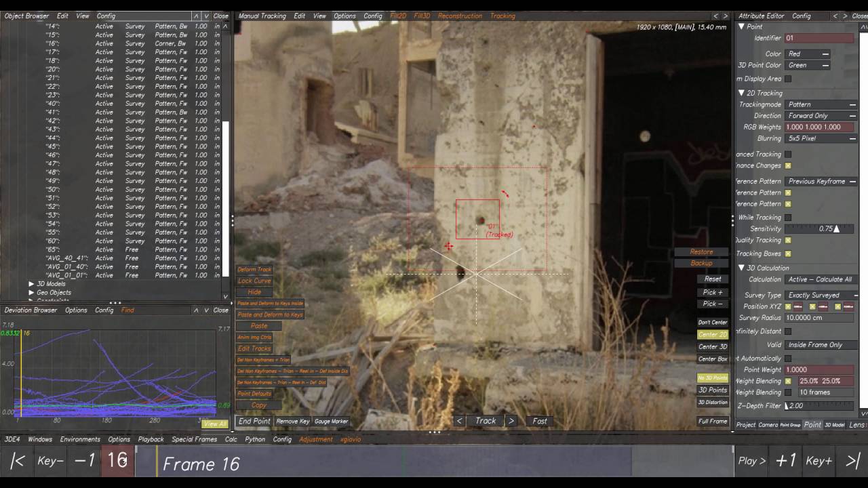Toggle the first Weight Blending checkbox
The image size is (868, 488).
(788, 381)
